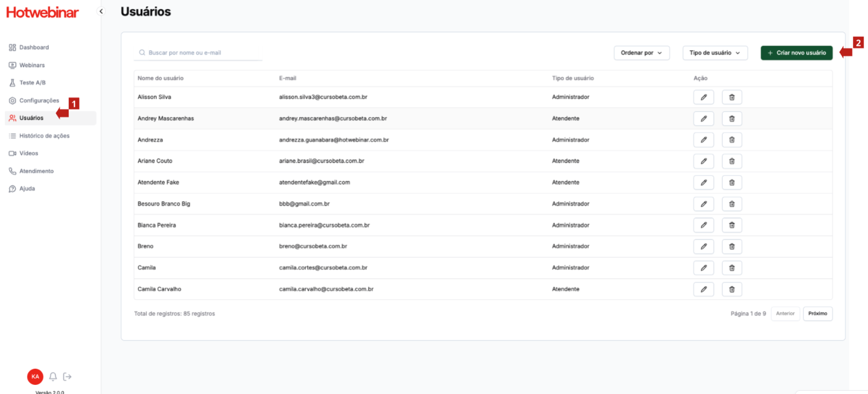Edit the Camila Carvalho user entry

click(x=703, y=289)
